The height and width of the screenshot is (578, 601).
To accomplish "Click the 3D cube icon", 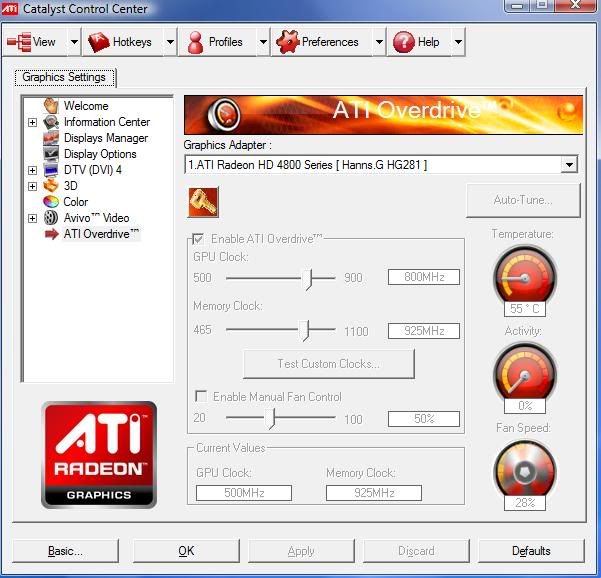I will [51, 186].
